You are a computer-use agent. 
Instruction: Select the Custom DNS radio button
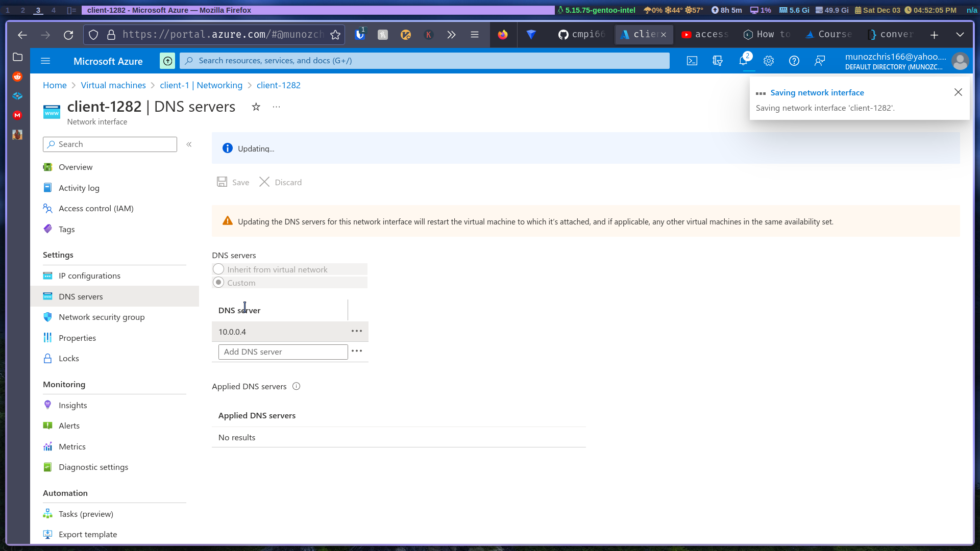tap(218, 282)
